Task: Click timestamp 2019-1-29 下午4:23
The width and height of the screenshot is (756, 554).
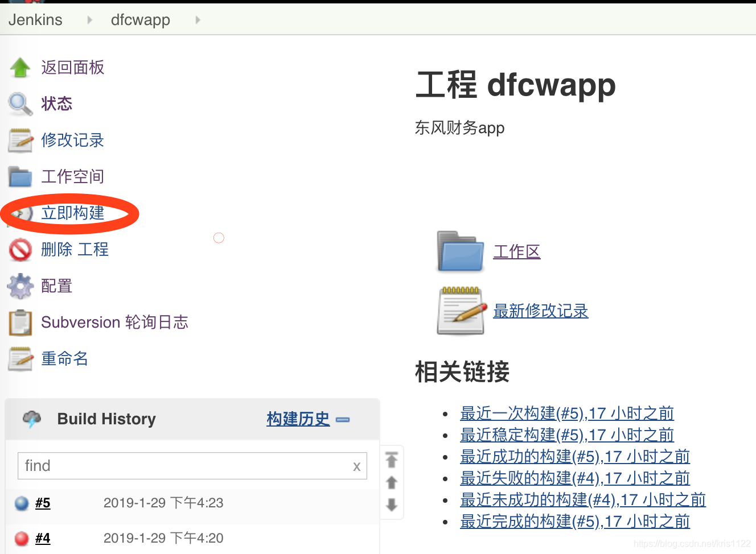Action: pyautogui.click(x=163, y=503)
